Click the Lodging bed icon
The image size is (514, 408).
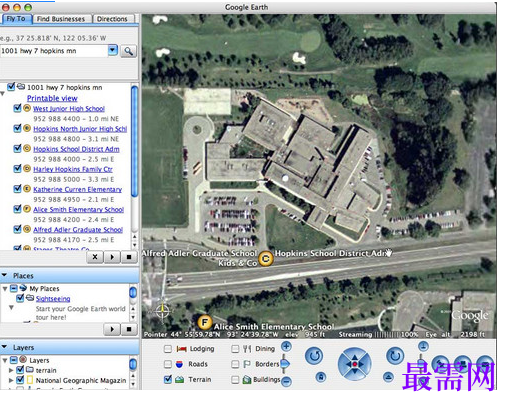click(181, 349)
